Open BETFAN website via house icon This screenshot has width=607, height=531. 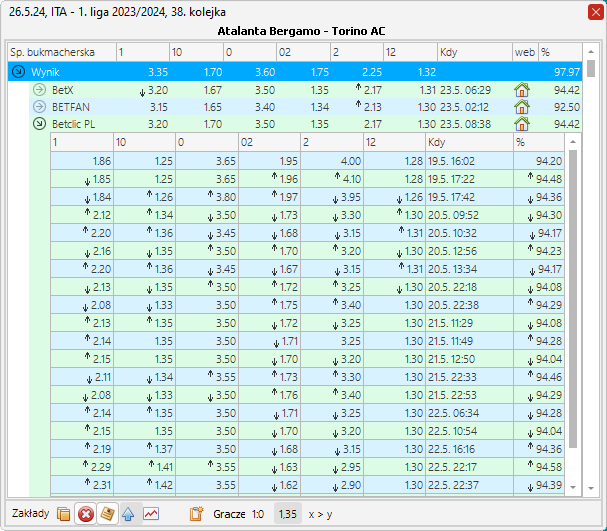click(x=521, y=107)
